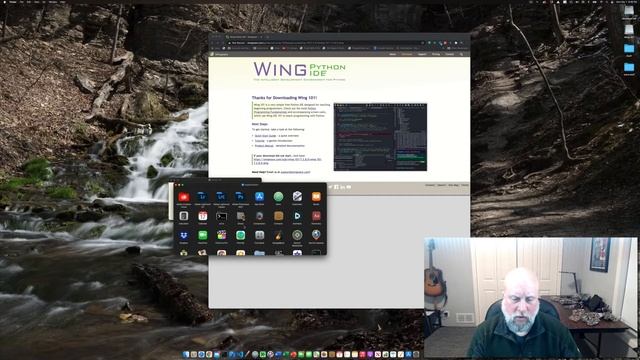Open Adobe Creative Cloud in Applications window
The height and width of the screenshot is (360, 640).
pyautogui.click(x=184, y=197)
